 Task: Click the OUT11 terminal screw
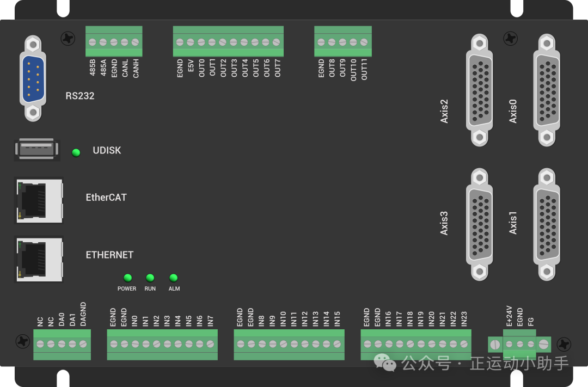364,42
